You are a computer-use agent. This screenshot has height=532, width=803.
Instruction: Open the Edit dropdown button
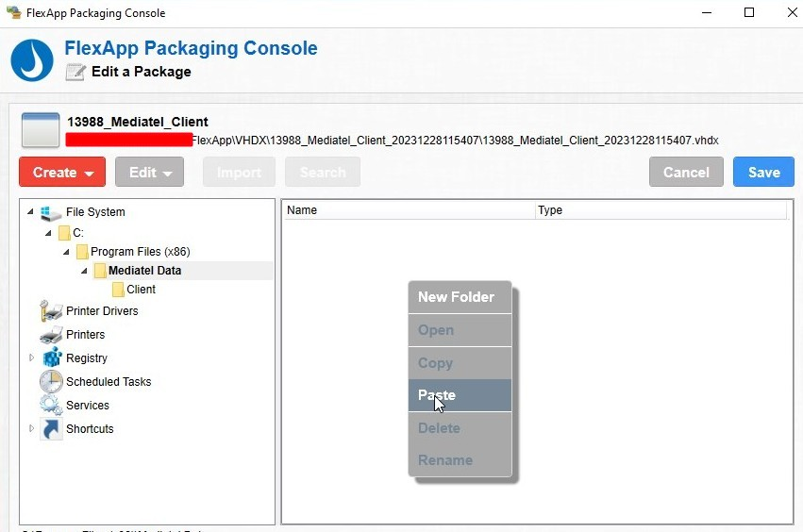149,172
